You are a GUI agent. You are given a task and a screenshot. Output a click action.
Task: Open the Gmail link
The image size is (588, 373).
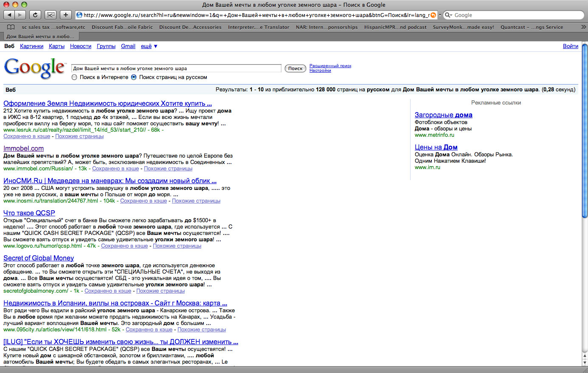pos(128,46)
